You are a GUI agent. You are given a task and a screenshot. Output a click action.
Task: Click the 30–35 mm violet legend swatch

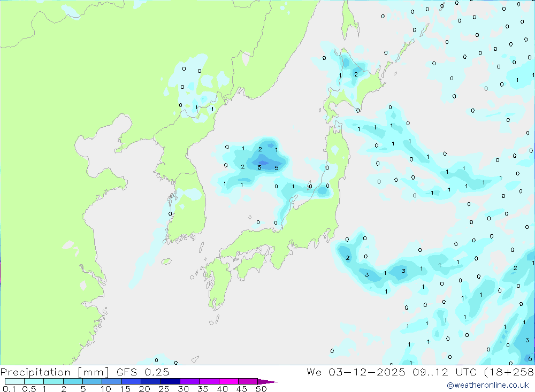point(190,381)
